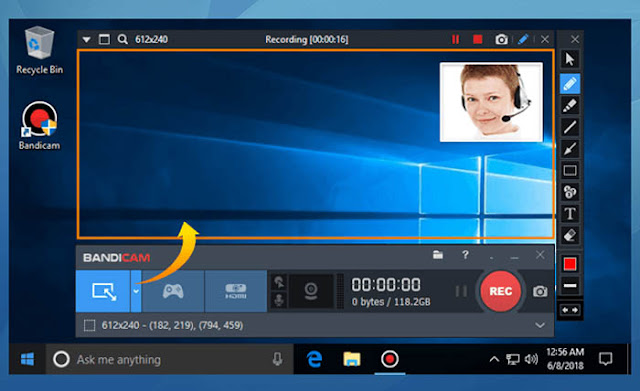640x391 pixels.
Task: Select the 612x240 size text in recording bar
Action: 151,40
